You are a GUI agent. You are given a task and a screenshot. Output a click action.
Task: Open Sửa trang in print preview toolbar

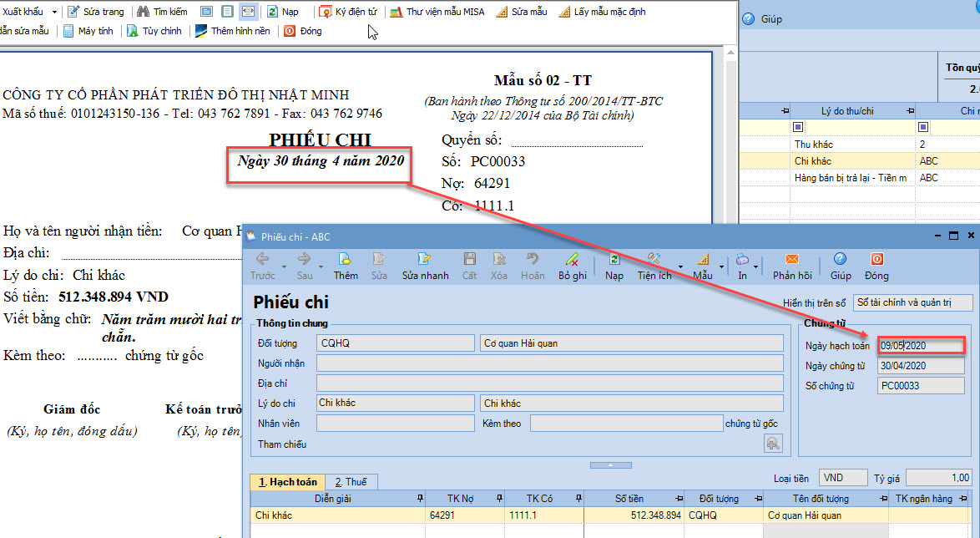coord(96,12)
